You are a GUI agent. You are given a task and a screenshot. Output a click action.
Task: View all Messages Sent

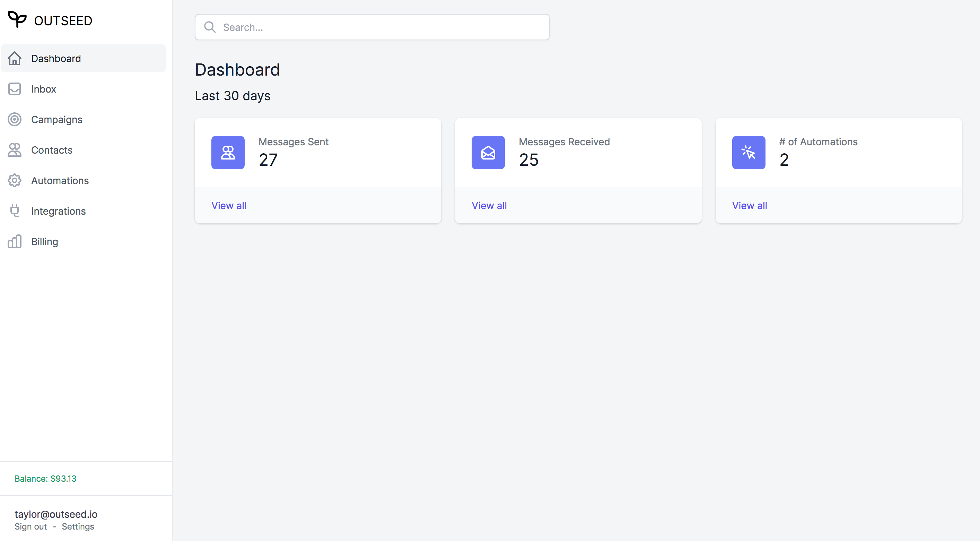pos(229,206)
